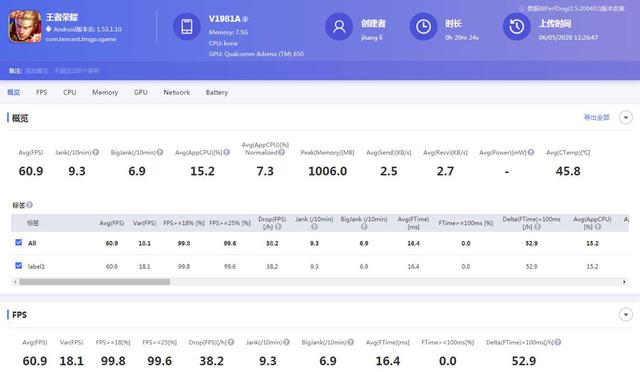Click the duration clock icon

click(423, 27)
